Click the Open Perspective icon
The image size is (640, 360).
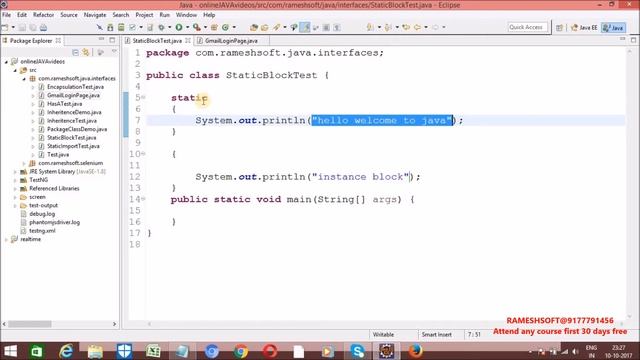click(x=559, y=27)
